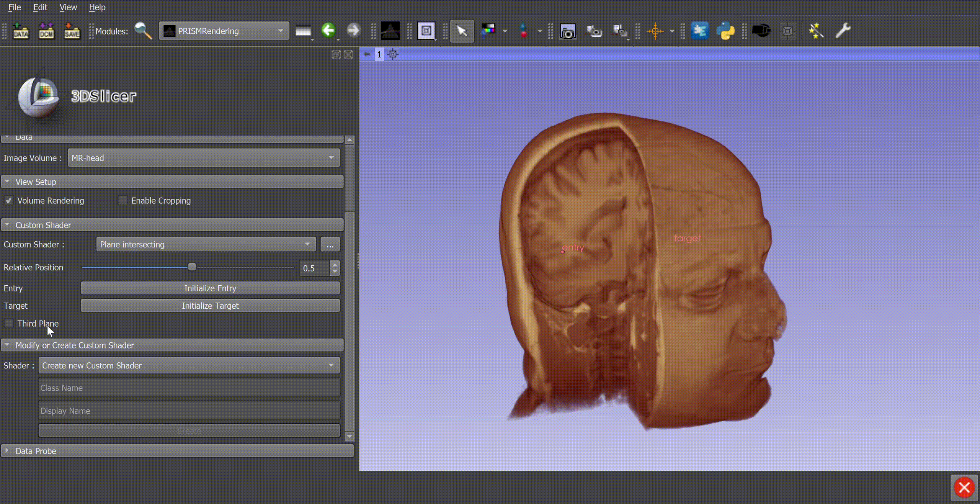Toggle the crosshair icon in toolbar
The width and height of the screenshot is (980, 504).
pos(655,31)
